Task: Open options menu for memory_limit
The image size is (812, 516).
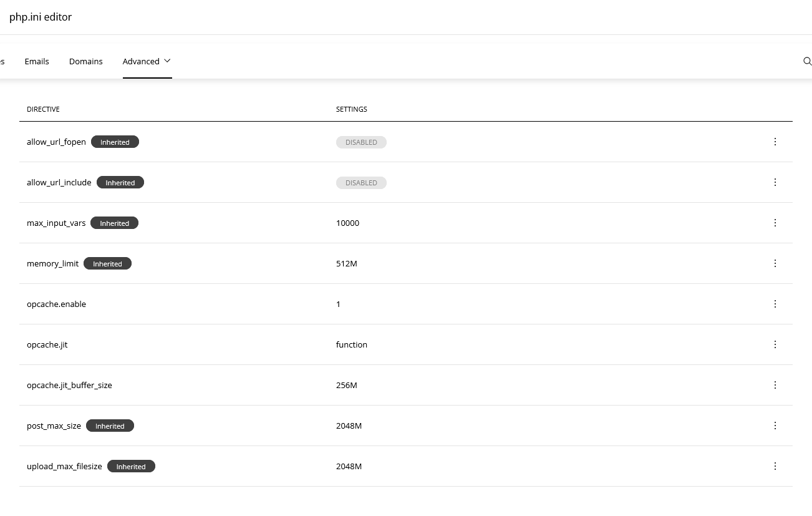Action: point(775,263)
